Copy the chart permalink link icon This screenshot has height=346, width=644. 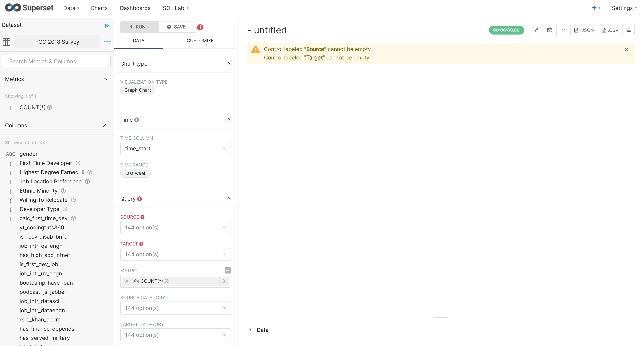click(x=535, y=30)
